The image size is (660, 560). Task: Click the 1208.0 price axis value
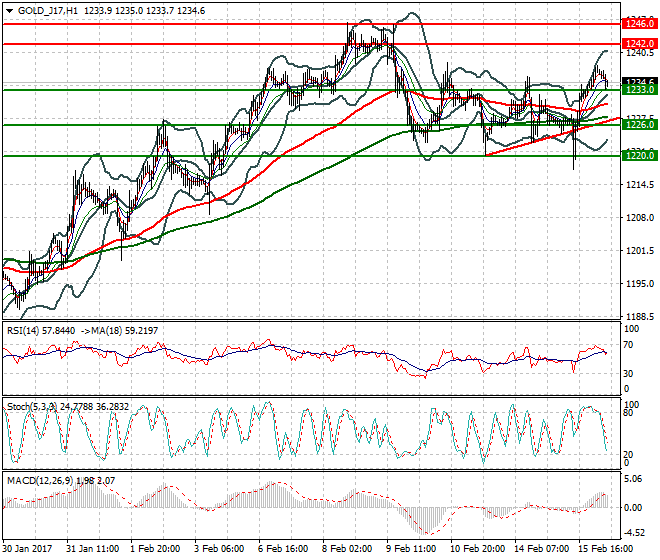pos(640,218)
